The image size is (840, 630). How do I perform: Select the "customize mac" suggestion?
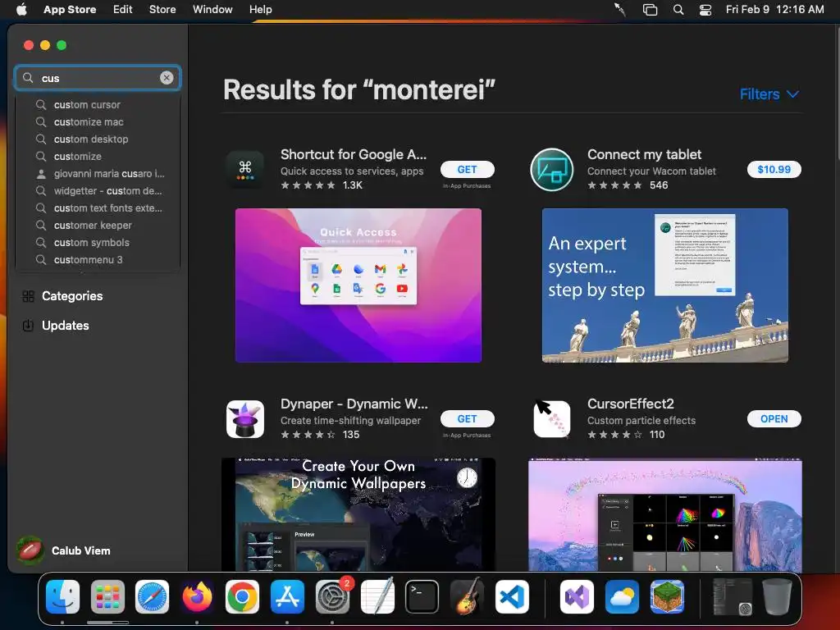[98, 122]
